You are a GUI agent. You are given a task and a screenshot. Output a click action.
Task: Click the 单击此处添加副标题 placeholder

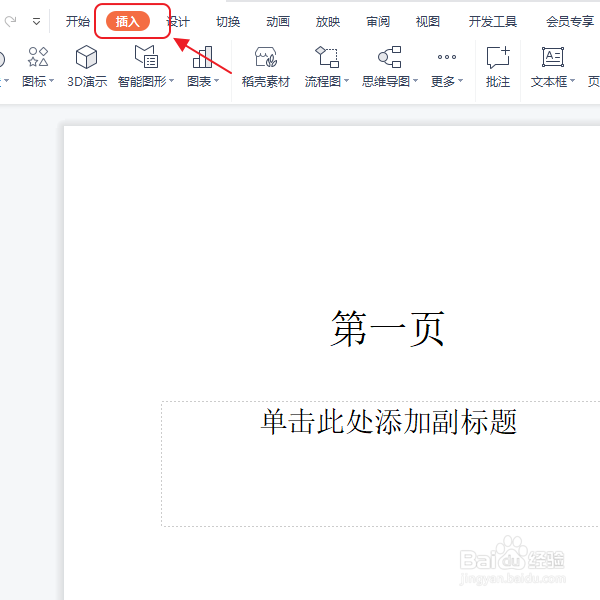click(x=389, y=421)
